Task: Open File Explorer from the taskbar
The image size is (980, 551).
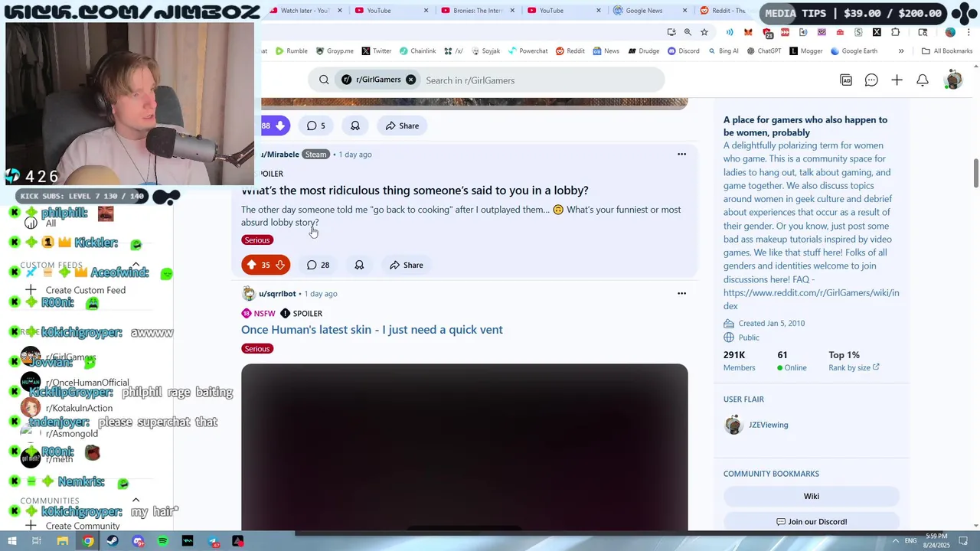Action: pyautogui.click(x=63, y=541)
